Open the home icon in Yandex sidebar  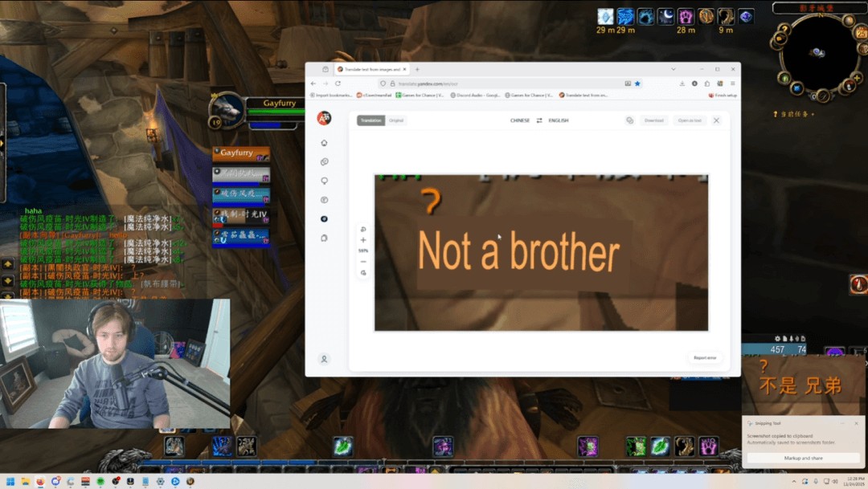click(324, 143)
